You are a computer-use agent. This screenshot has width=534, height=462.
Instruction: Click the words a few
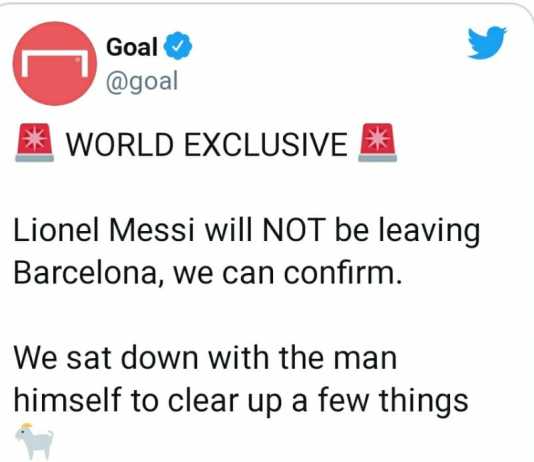pyautogui.click(x=330, y=399)
